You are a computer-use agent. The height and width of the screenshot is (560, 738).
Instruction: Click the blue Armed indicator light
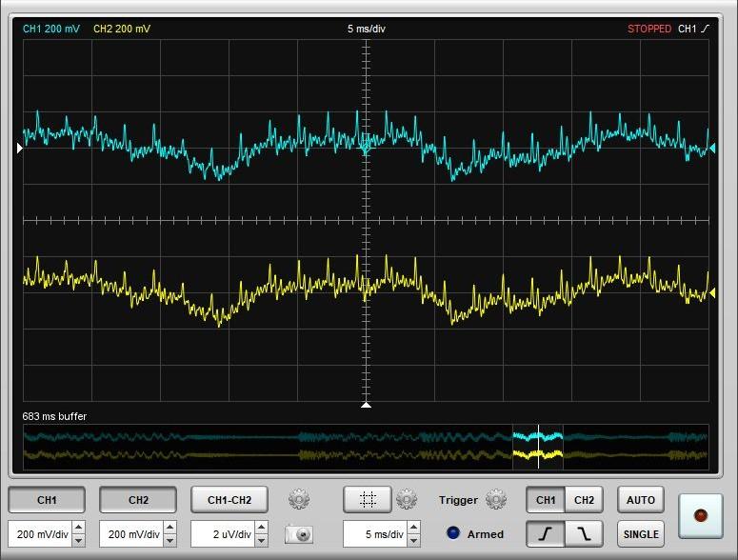452,533
